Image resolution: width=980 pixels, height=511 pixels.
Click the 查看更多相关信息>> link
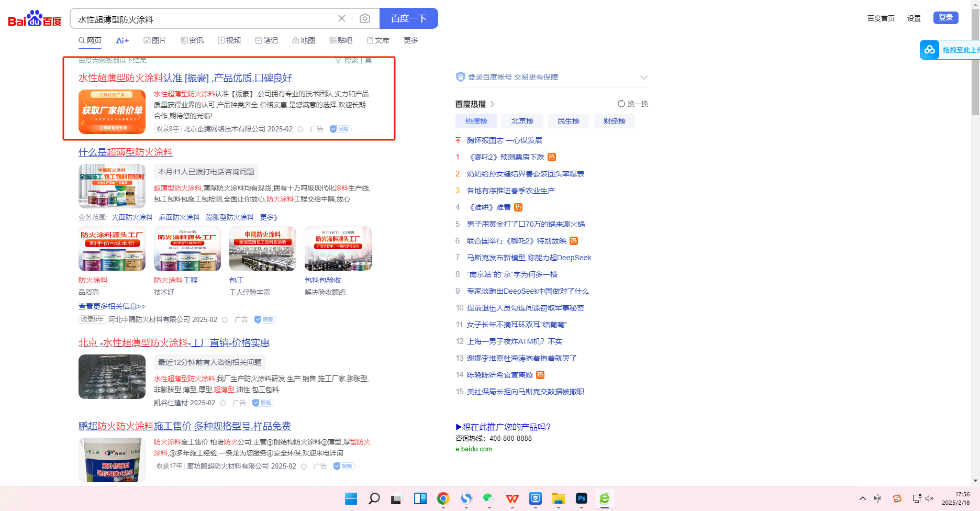click(112, 306)
